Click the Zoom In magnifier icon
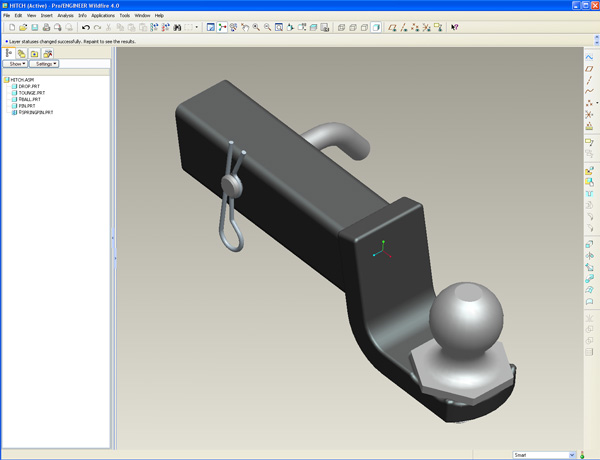The width and height of the screenshot is (600, 460). click(256, 27)
